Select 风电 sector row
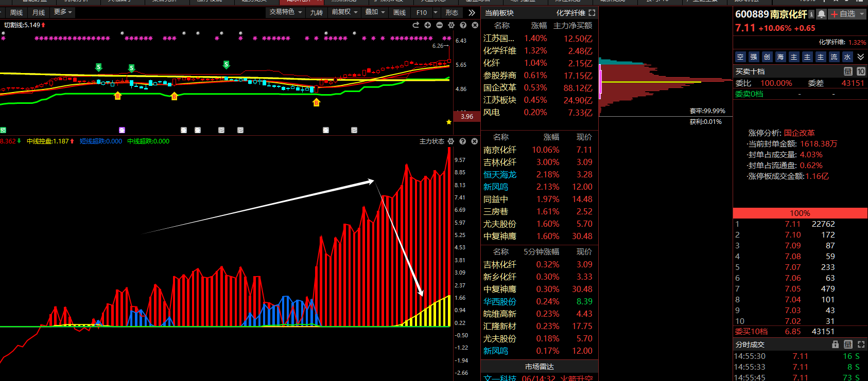 click(x=539, y=113)
